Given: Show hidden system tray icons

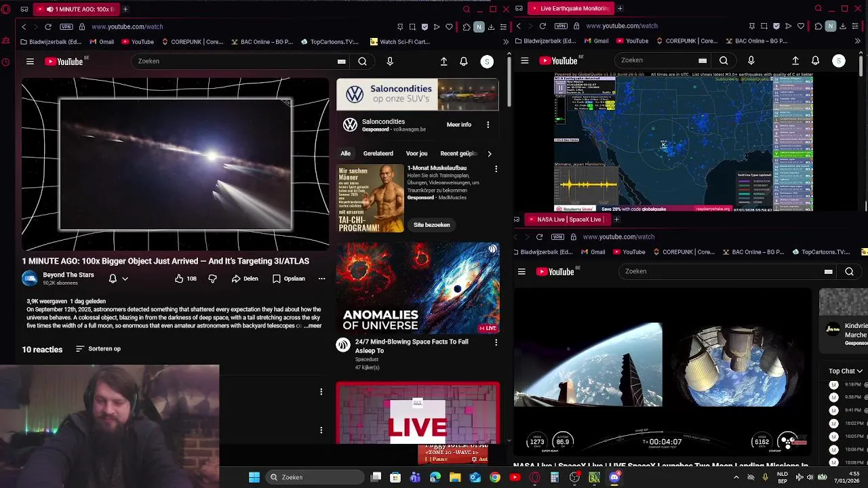Looking at the screenshot, I should point(736,478).
